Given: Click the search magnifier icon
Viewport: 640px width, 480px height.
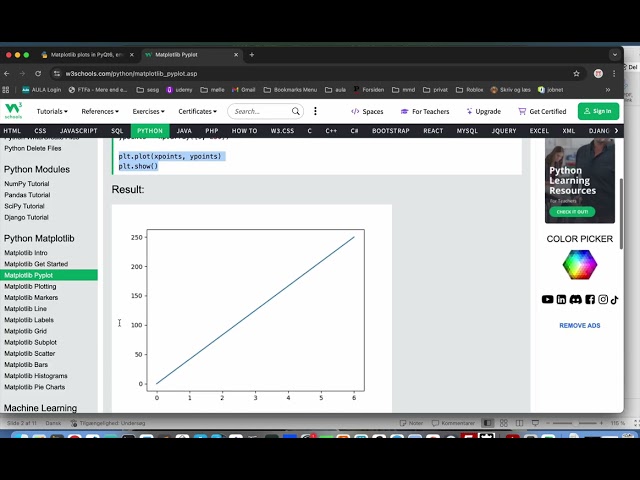Looking at the screenshot, I should pyautogui.click(x=296, y=111).
